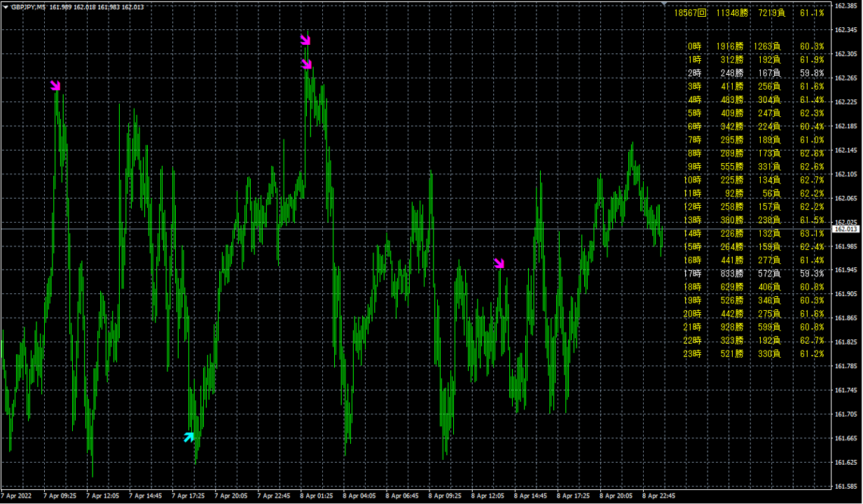The image size is (863, 504).
Task: Click the 483勝 wins value
Action: click(x=732, y=99)
